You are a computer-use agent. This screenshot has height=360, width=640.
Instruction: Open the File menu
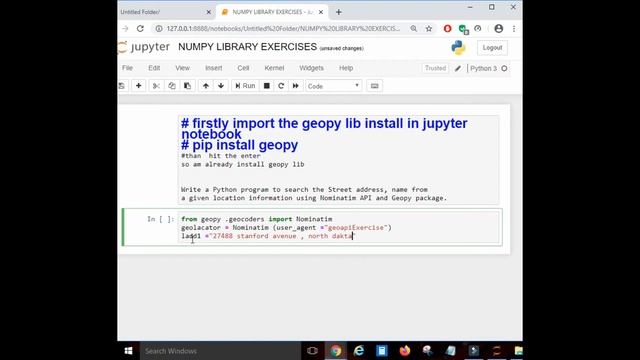click(127, 68)
